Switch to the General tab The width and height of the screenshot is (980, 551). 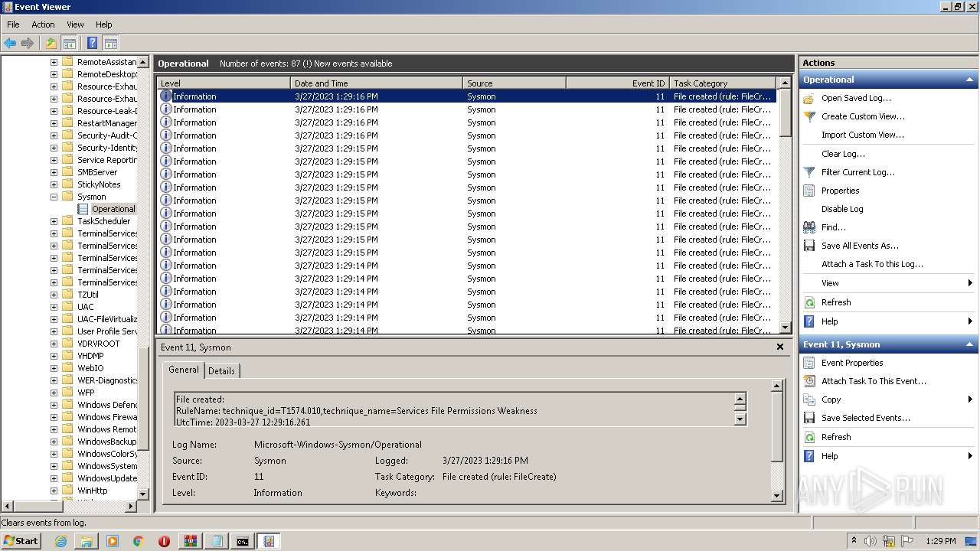click(x=184, y=370)
